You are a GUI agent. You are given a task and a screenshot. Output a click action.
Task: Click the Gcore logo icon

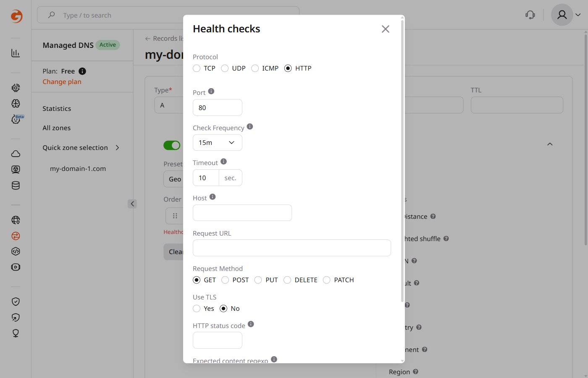tap(16, 16)
